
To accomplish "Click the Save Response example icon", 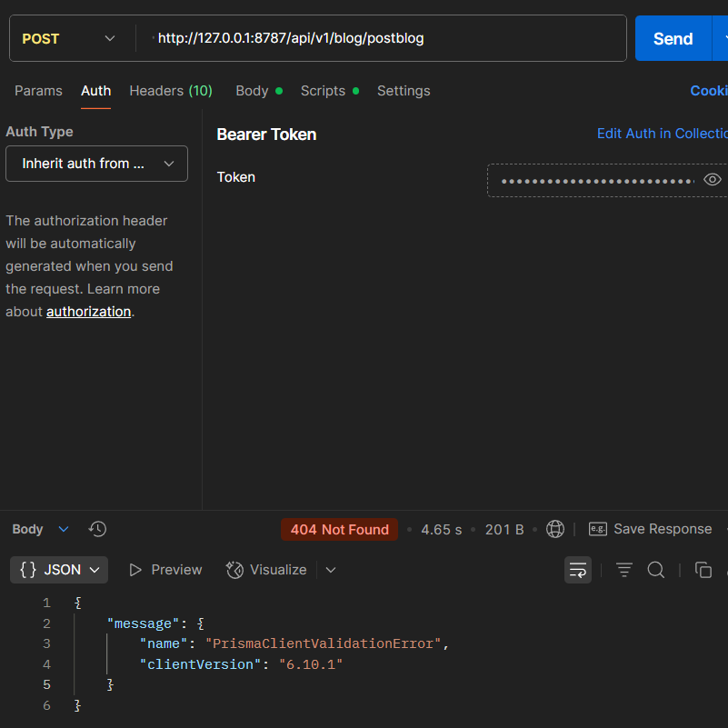I will point(597,529).
